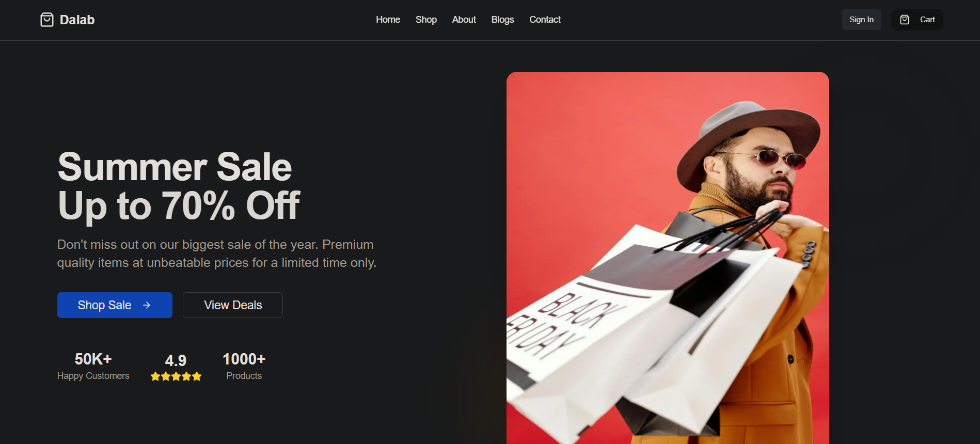The width and height of the screenshot is (980, 444).
Task: Open the About navigation item
Action: point(464,20)
